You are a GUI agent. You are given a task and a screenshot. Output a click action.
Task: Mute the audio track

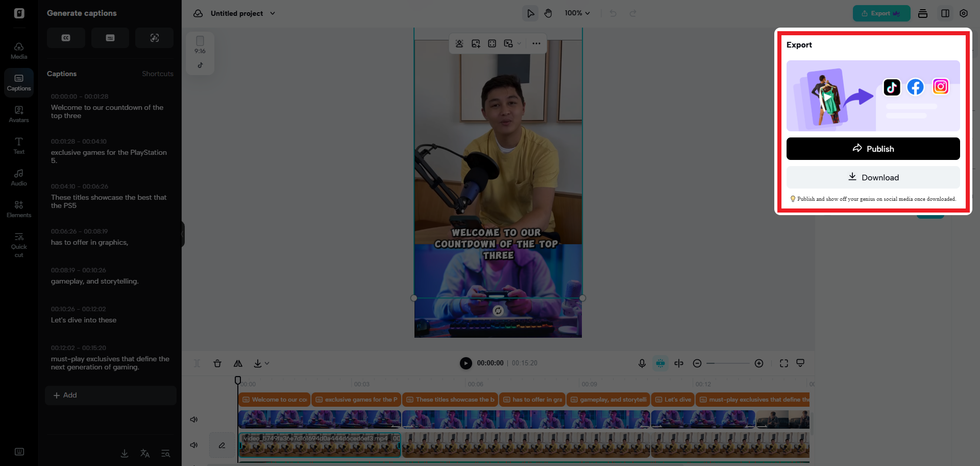193,445
